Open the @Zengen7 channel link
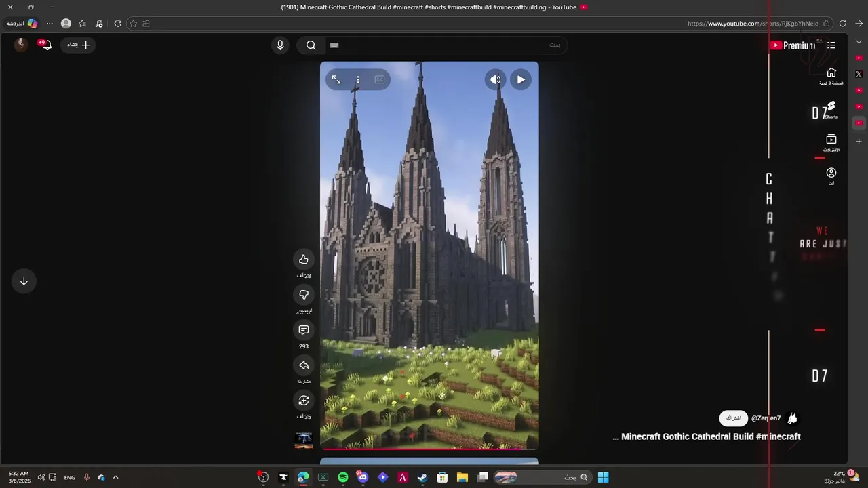868x488 pixels. click(766, 418)
